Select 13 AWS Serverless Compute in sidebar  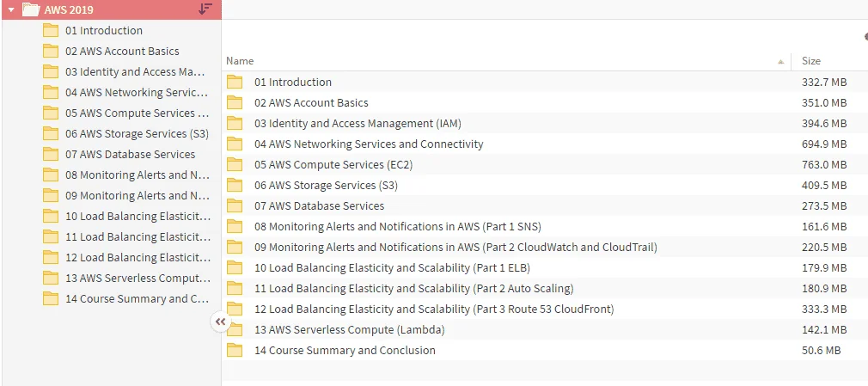(x=138, y=278)
